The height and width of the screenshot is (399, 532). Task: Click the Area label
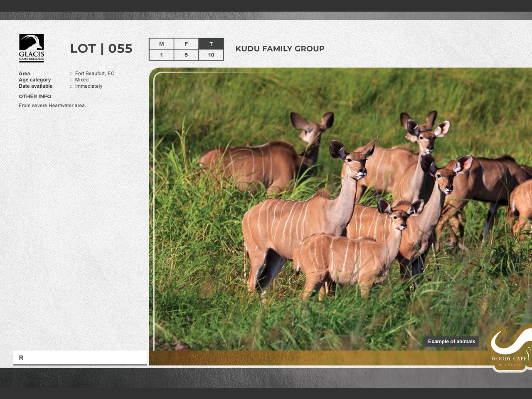(24, 74)
